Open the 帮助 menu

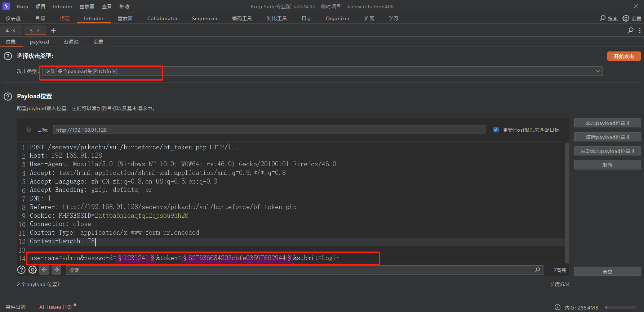point(124,6)
